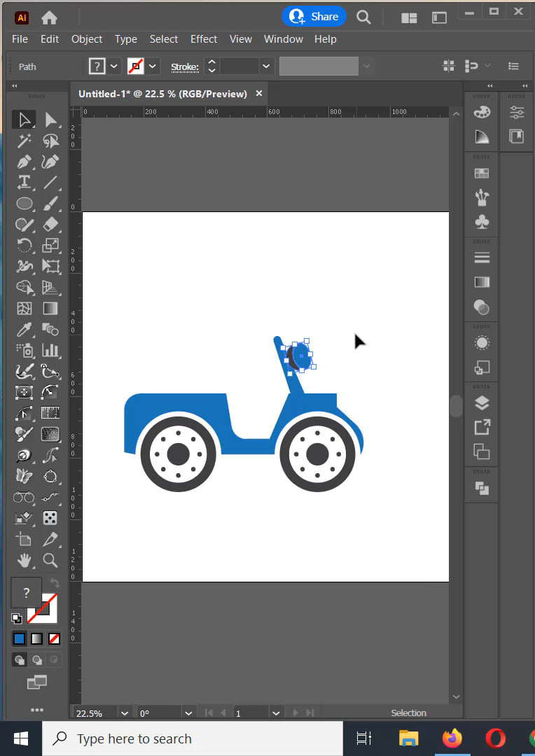Choose the Column Graph tool
This screenshot has height=756, width=535.
click(50, 350)
